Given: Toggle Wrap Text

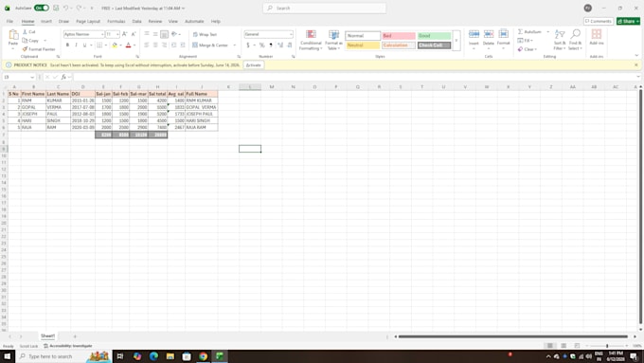Looking at the screenshot, I should 205,34.
